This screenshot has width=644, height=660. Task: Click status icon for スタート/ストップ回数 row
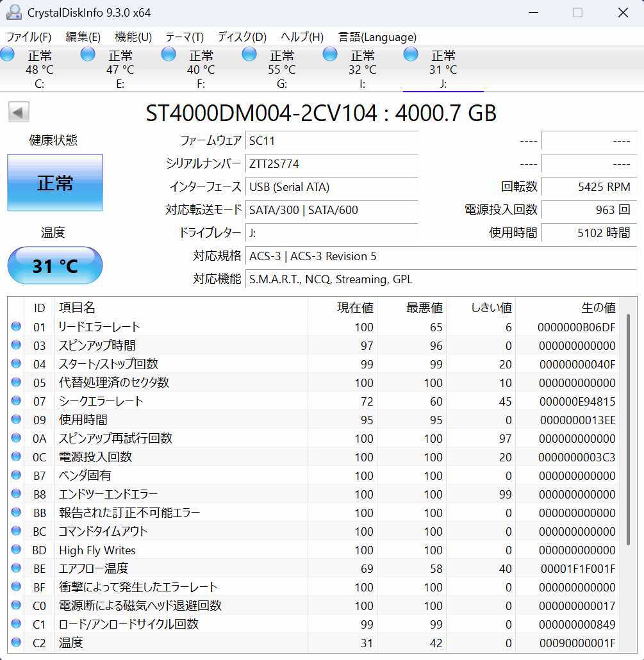coord(16,363)
